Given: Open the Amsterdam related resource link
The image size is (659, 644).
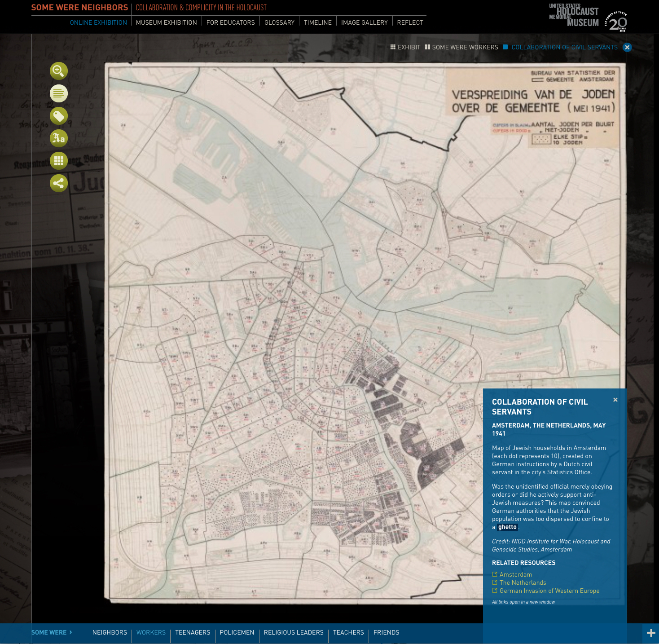Looking at the screenshot, I should pyautogui.click(x=515, y=574).
